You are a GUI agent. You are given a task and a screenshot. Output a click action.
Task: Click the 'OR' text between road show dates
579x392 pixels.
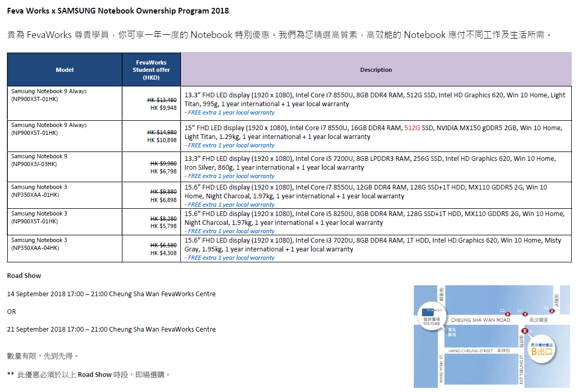[11, 312]
